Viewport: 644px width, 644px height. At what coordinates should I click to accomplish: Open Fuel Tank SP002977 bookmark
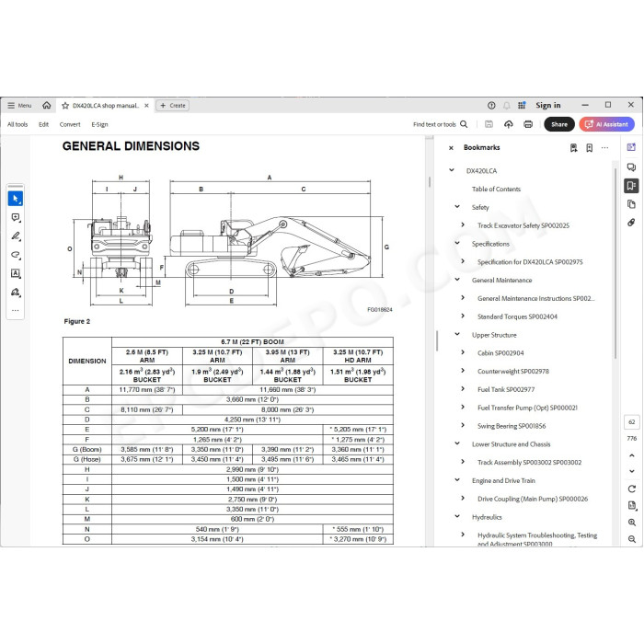506,389
